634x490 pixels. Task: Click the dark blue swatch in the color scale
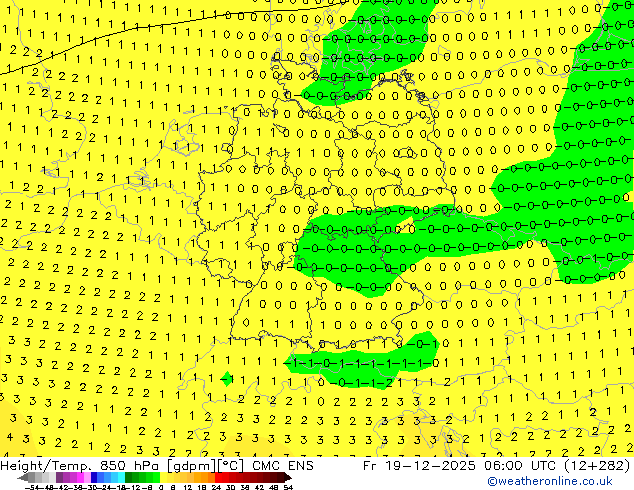(94, 478)
